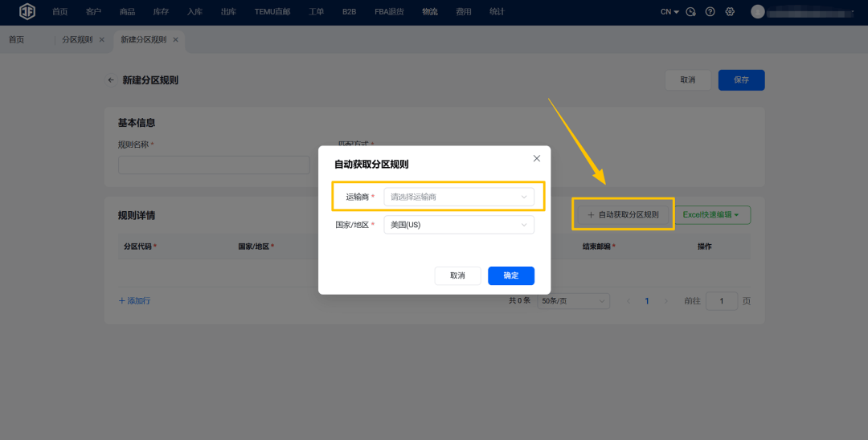
Task: Click the back arrow beside 新建分区规则
Action: (x=111, y=80)
